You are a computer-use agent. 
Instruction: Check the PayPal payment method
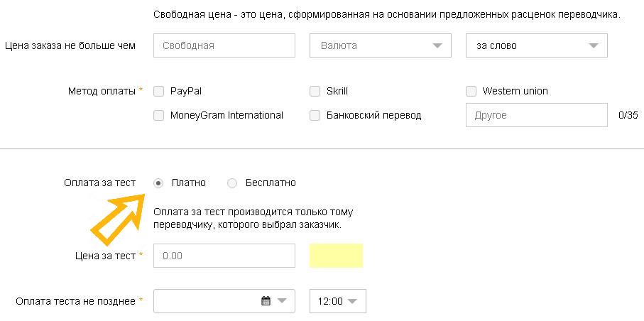pyautogui.click(x=159, y=91)
